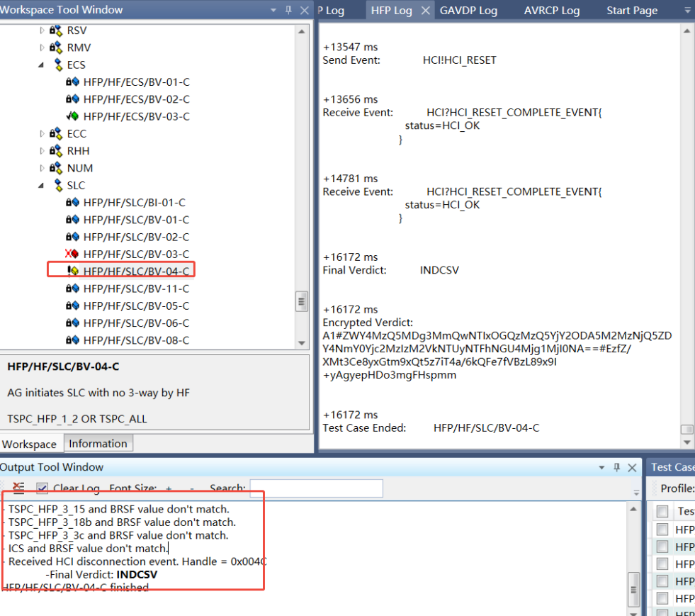The image size is (695, 616).
Task: Increase output font size with plus button
Action: point(169,488)
